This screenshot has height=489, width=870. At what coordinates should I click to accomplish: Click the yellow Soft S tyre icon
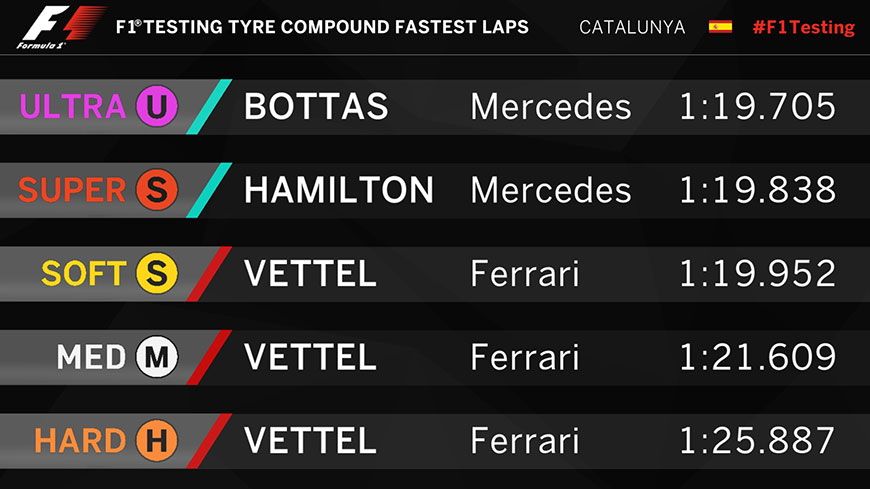[x=156, y=273]
